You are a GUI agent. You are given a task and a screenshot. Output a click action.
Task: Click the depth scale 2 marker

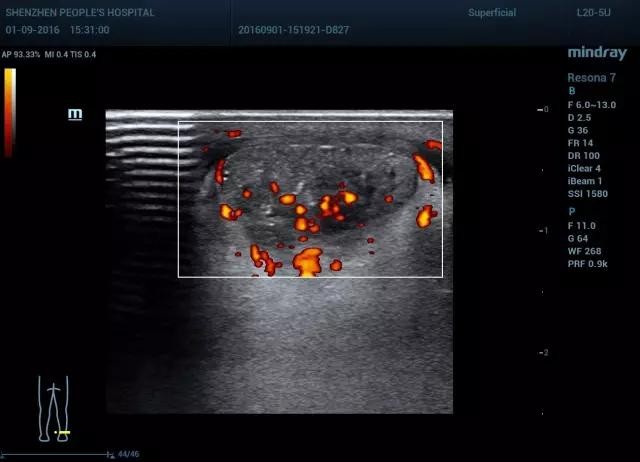tap(543, 353)
